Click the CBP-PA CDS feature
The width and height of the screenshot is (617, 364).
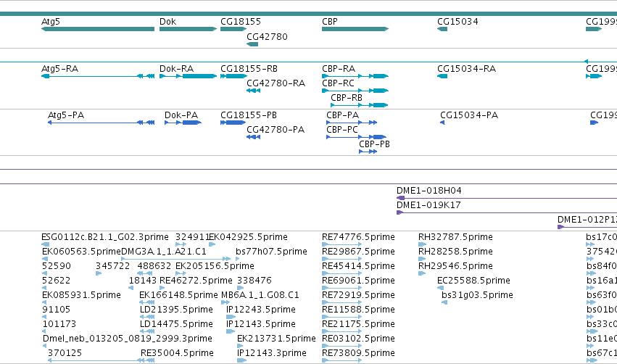pos(352,123)
